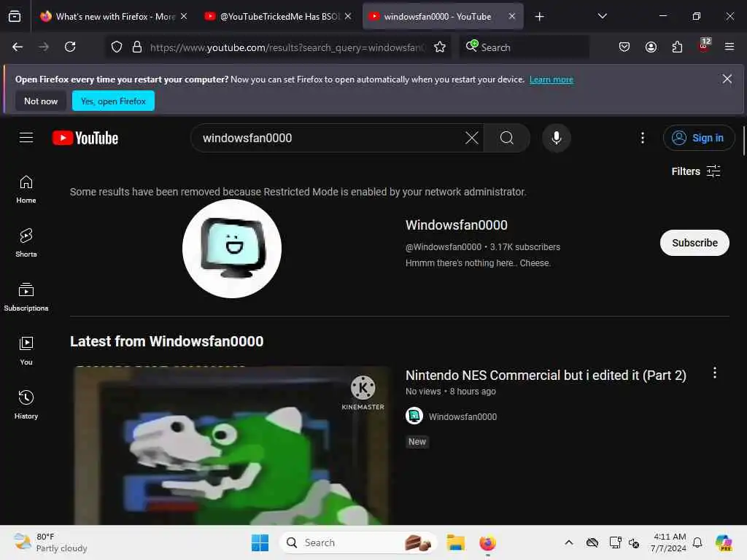
Task: Click the taskbar Search box
Action: (x=358, y=542)
